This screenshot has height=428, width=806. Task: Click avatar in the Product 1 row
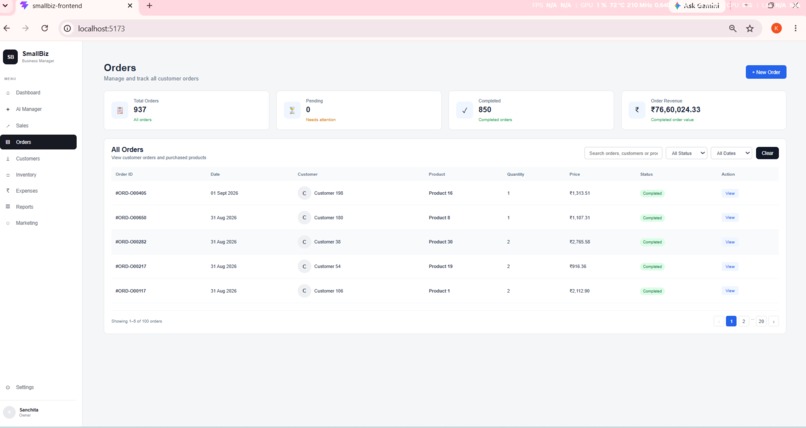[304, 291]
